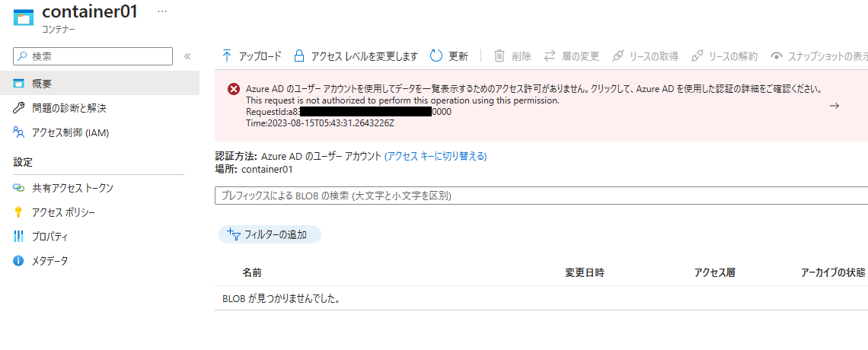Open Access policy (アクセス ポリシー) settings
Viewport: 868px width, 350px height.
[x=63, y=212]
